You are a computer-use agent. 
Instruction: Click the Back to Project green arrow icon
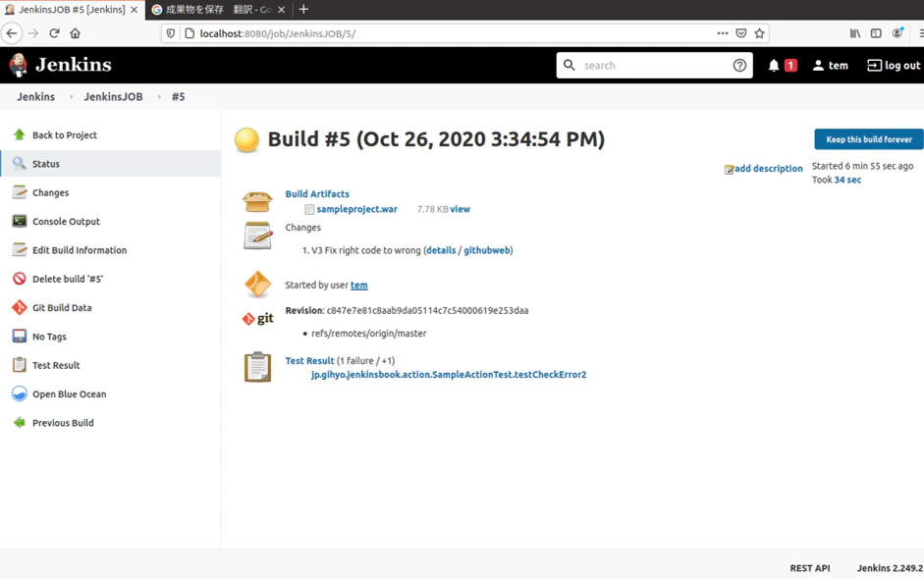20,134
